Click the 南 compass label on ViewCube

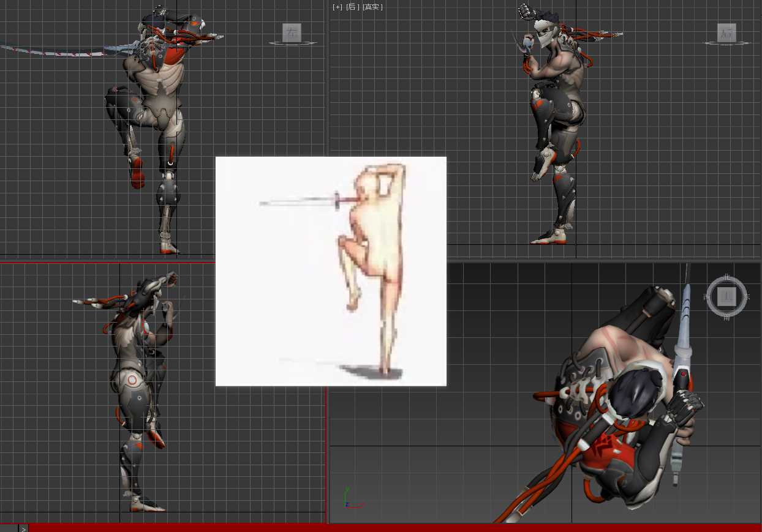click(727, 317)
